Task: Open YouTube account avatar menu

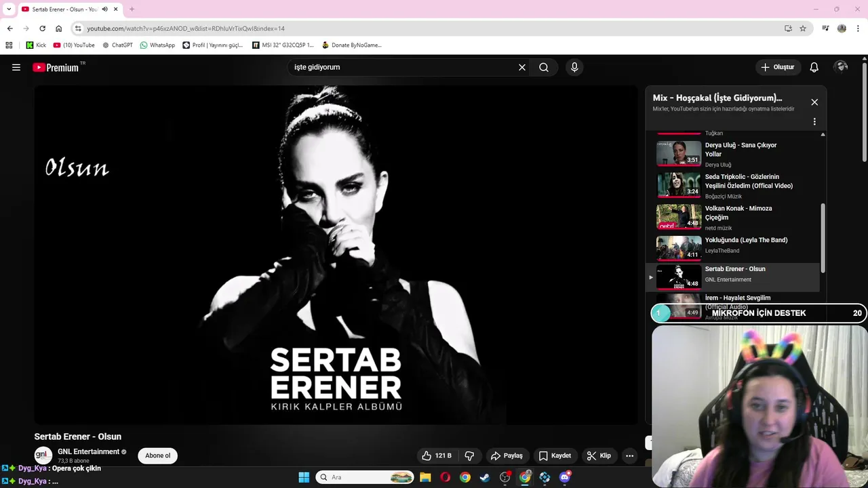Action: pyautogui.click(x=842, y=67)
